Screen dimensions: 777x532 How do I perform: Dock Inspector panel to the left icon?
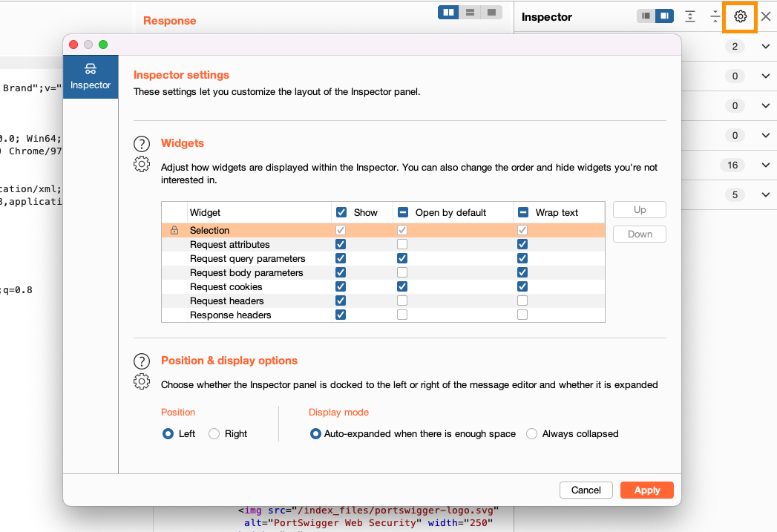coord(646,16)
